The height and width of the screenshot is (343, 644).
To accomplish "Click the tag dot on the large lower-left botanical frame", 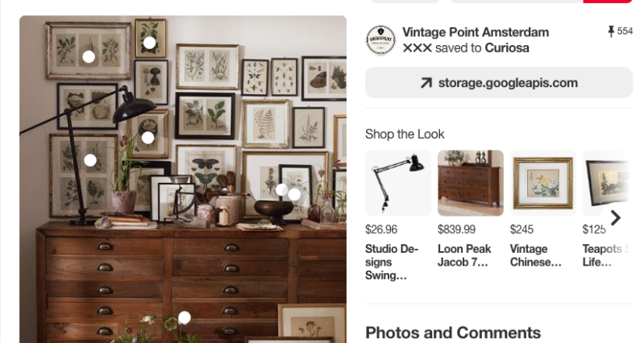I will tap(90, 160).
